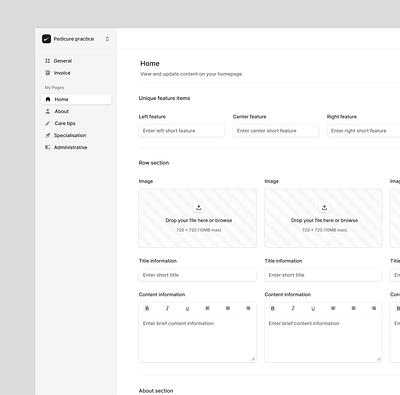Open the Pedicure practice workspace switcher
The image size is (400, 395).
(x=107, y=39)
